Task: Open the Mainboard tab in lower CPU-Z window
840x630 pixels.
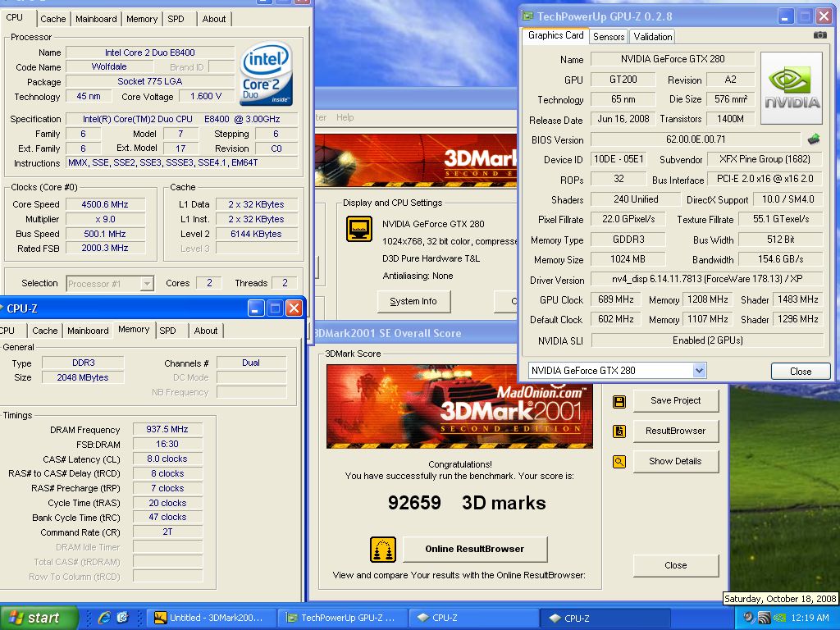Action: tap(88, 331)
